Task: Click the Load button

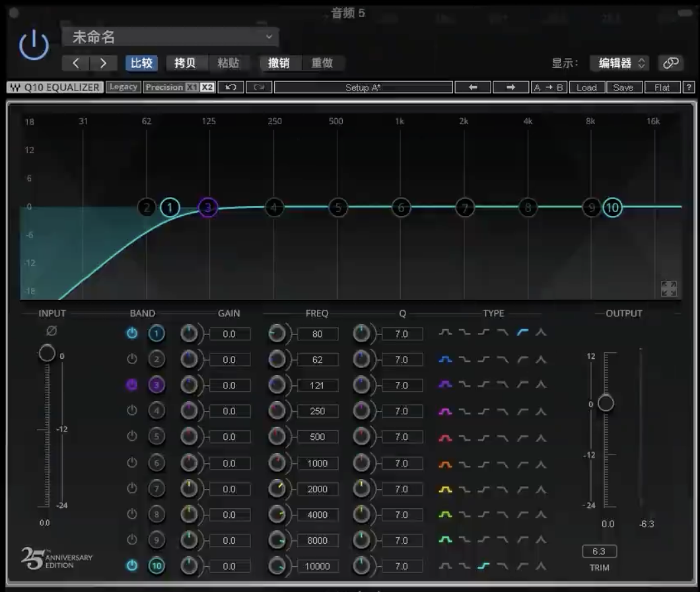Action: pos(586,87)
